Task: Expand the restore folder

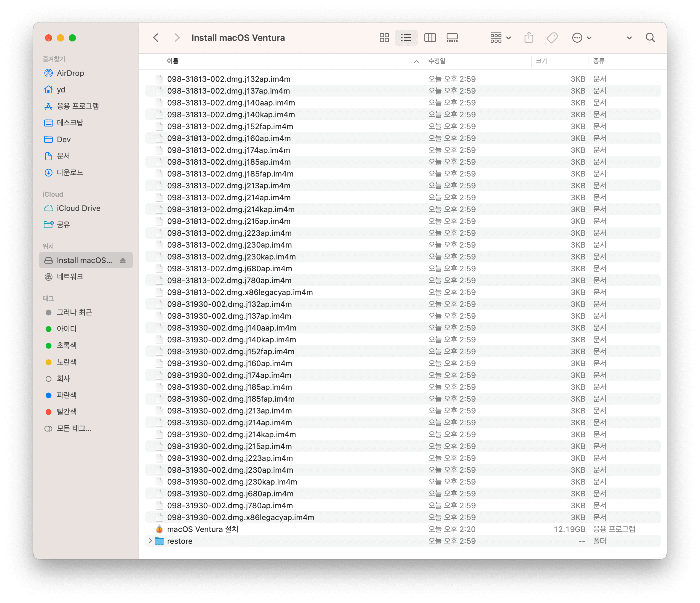Action: [150, 541]
